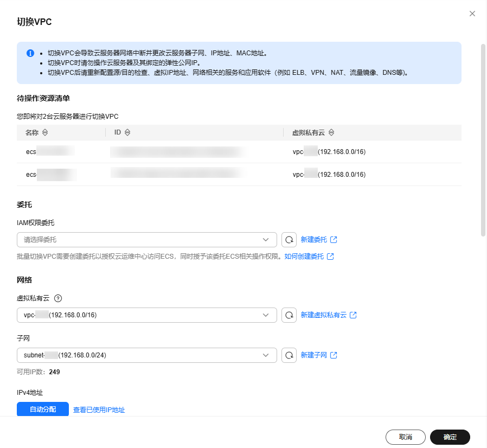Screen dimensions: 487x448
Task: Cancel the dialog with 取消
Action: click(405, 437)
